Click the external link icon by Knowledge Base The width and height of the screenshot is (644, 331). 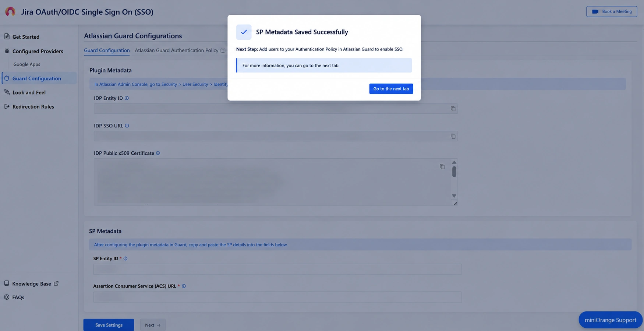click(56, 284)
